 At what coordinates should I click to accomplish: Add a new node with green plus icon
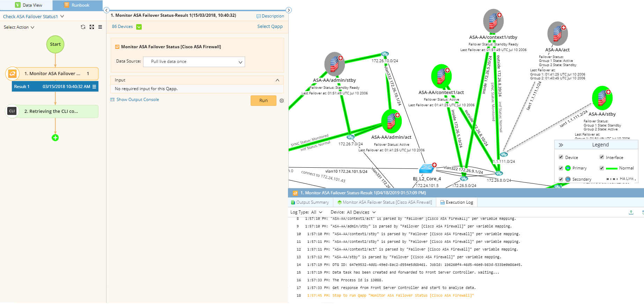[55, 138]
